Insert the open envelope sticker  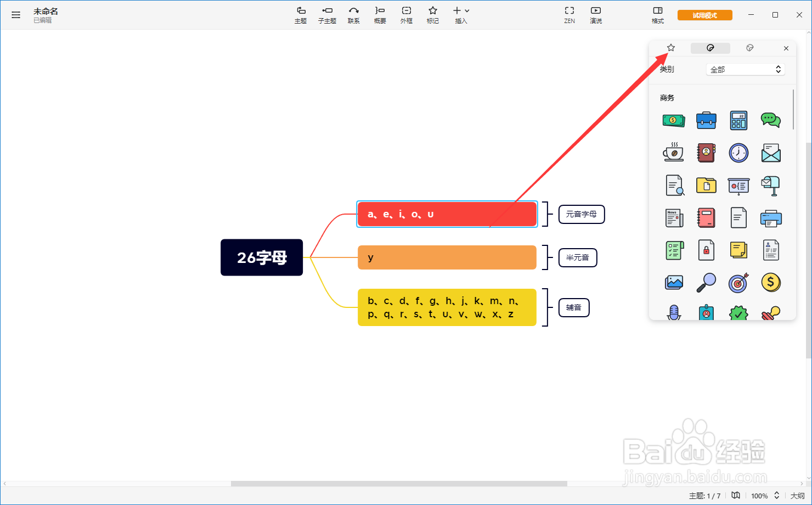pos(771,153)
